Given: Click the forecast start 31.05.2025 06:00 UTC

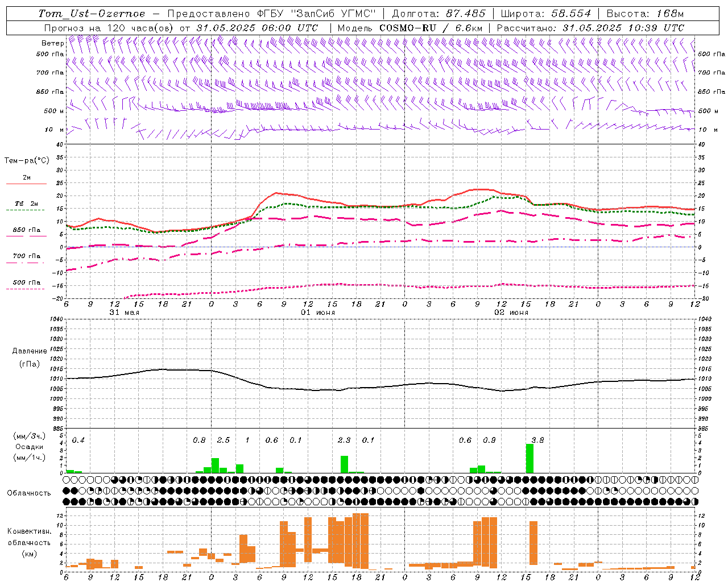Looking at the screenshot, I should 257,28.
